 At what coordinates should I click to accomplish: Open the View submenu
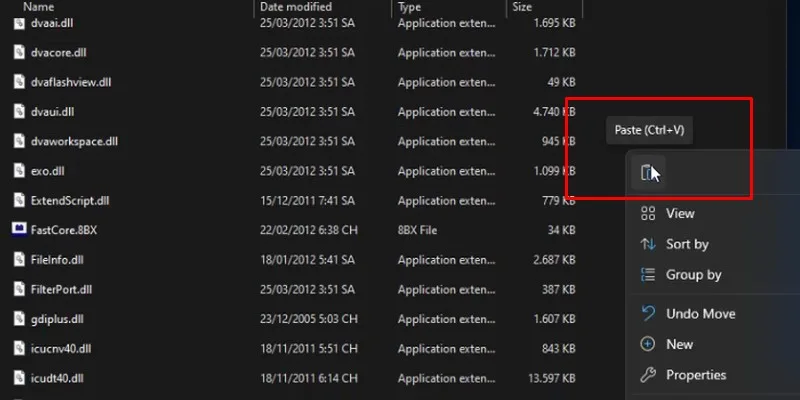tap(680, 213)
